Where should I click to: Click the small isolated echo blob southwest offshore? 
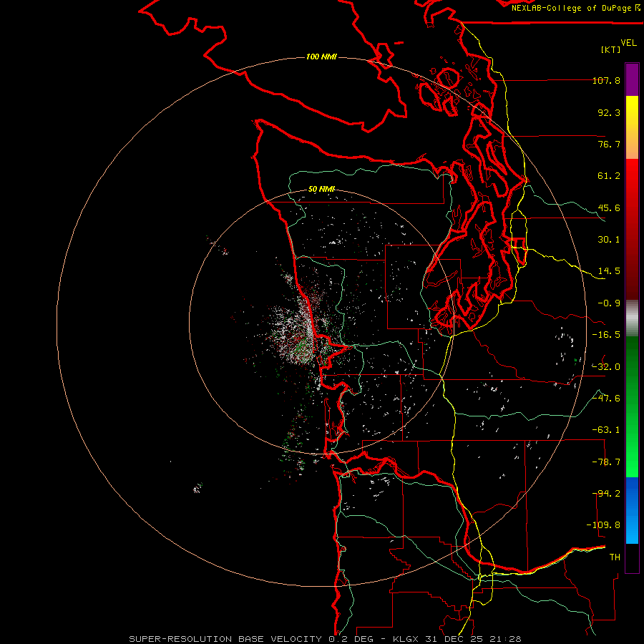pyautogui.click(x=197, y=488)
